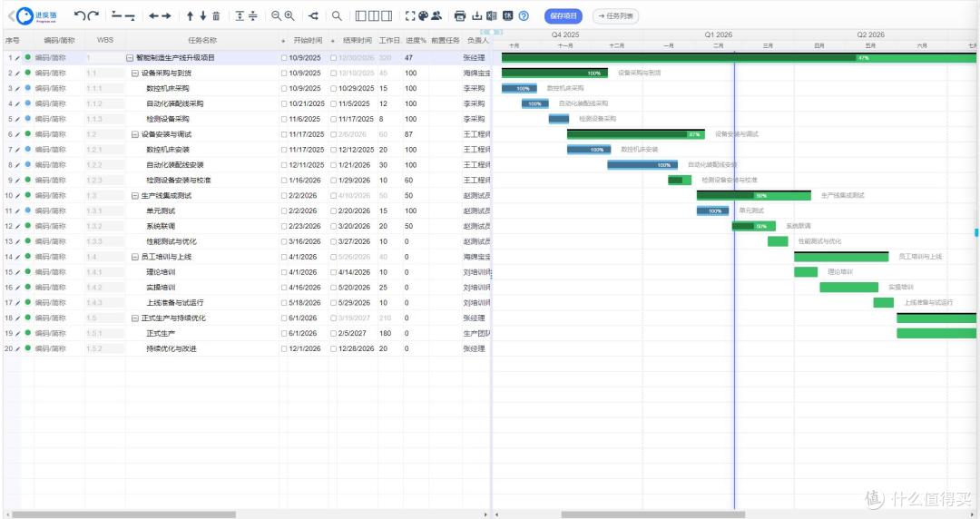This screenshot has width=980, height=519.
Task: Insert a task below selected row
Action: point(130,15)
